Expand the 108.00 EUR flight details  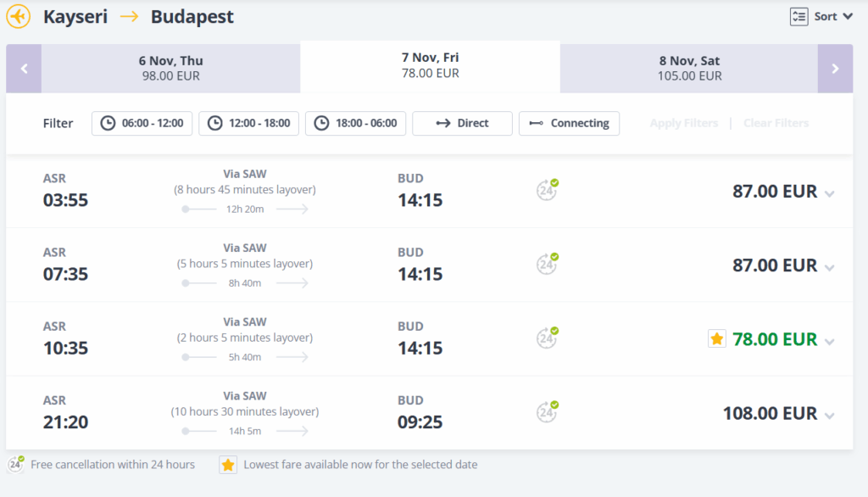click(829, 416)
